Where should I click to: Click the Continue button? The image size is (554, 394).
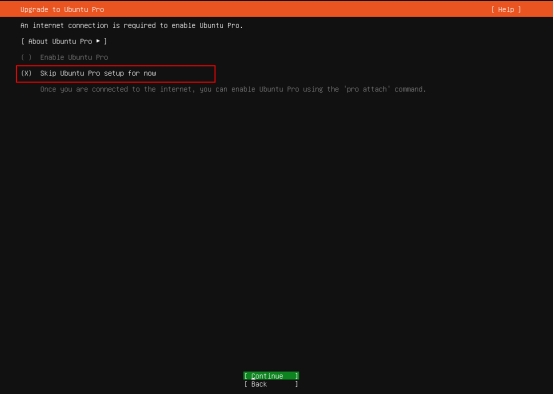pyautogui.click(x=271, y=376)
